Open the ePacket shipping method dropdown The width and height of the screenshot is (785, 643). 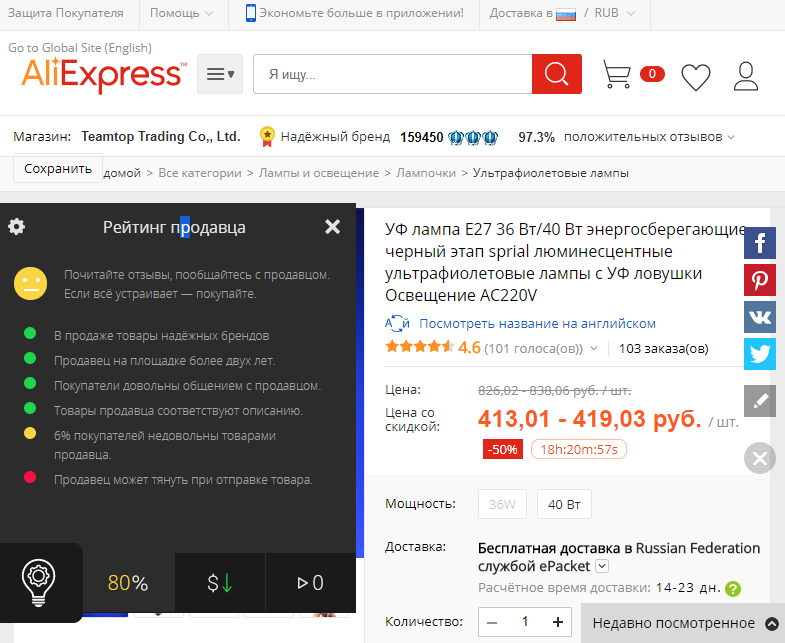coord(603,566)
